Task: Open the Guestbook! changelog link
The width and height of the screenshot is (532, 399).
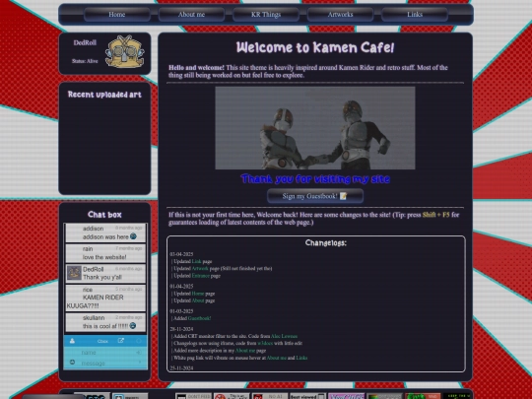Action: (199, 318)
